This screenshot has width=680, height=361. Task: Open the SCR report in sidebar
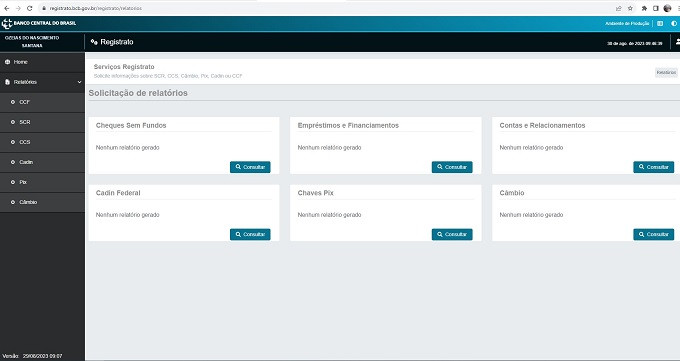tap(42, 122)
